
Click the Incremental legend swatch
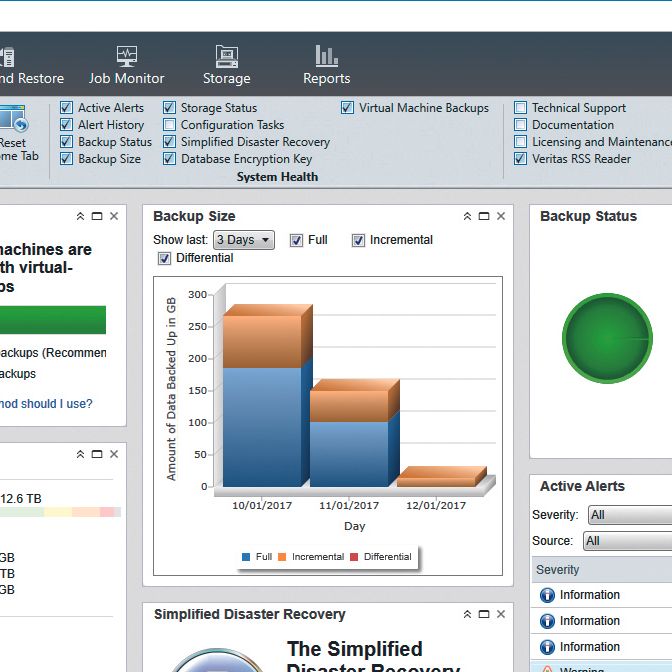tap(282, 557)
